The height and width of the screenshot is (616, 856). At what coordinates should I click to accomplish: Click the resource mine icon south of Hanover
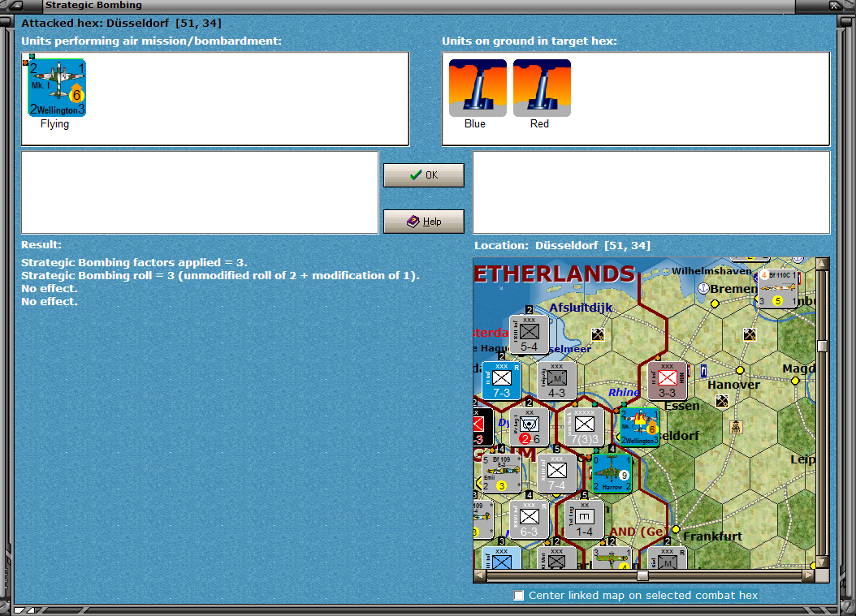[722, 402]
